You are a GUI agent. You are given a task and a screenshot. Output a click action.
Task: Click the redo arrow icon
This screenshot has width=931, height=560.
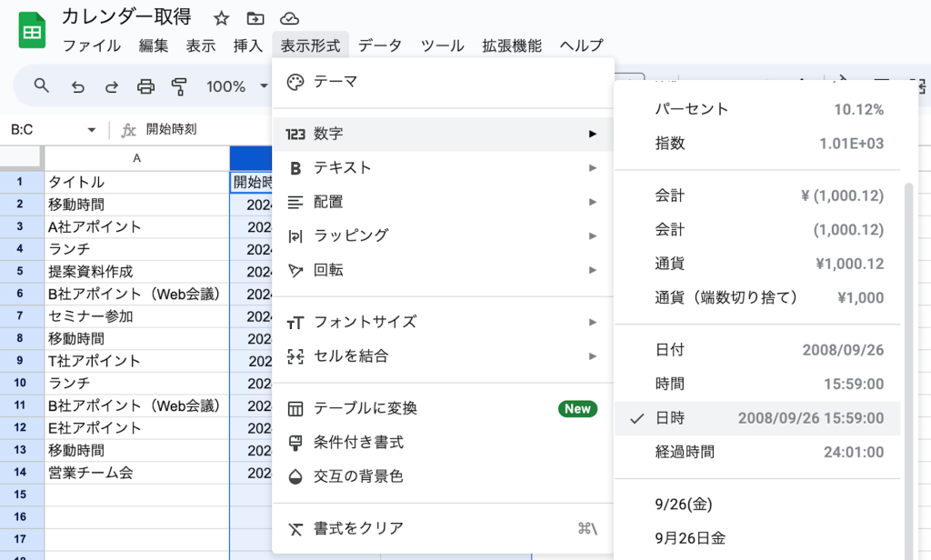(x=112, y=86)
